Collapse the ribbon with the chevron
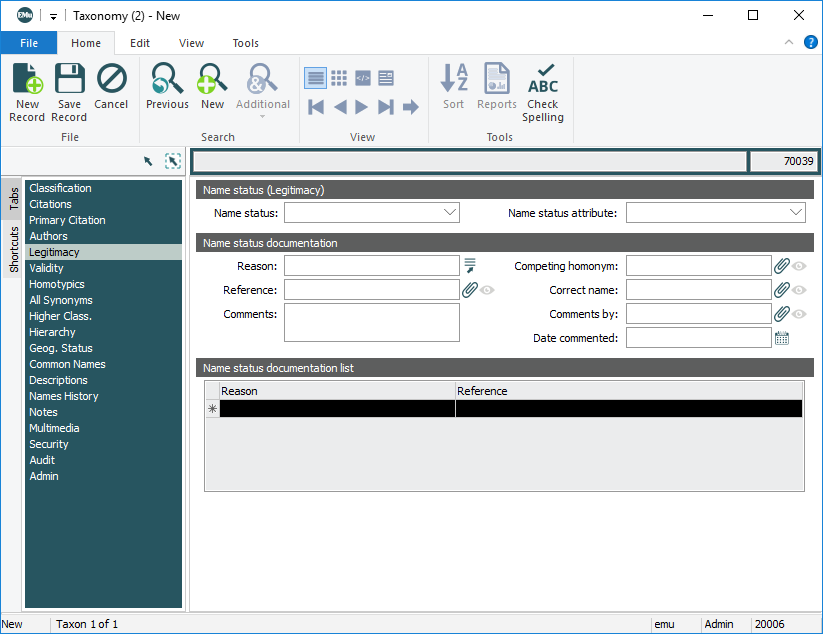823x634 pixels. click(x=789, y=43)
